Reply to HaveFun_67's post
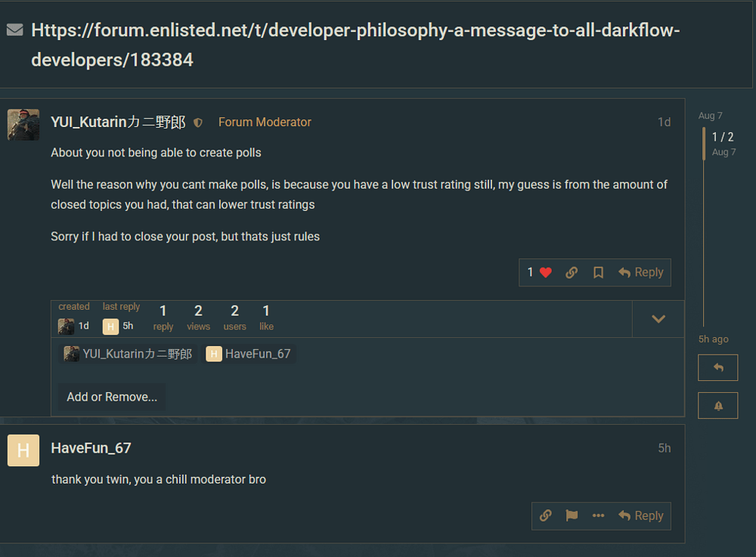This screenshot has height=557, width=756. coord(641,516)
